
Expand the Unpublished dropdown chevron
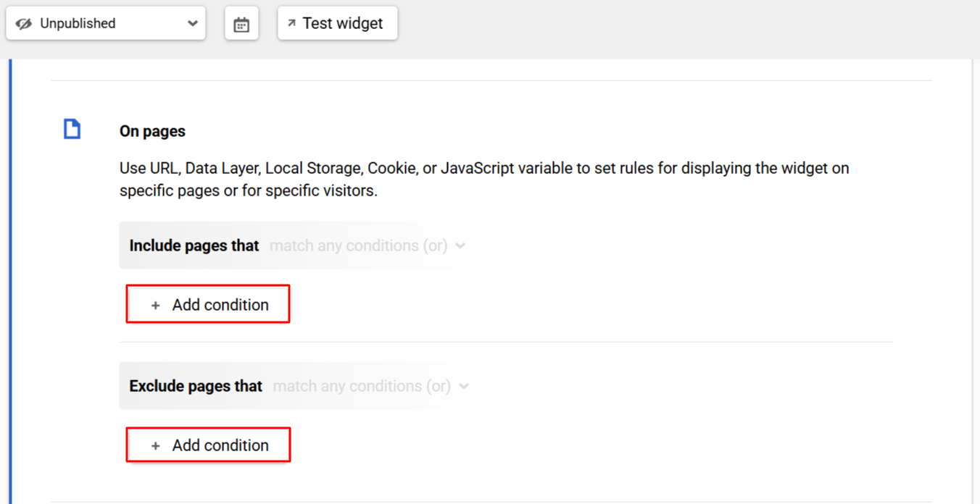[x=192, y=23]
